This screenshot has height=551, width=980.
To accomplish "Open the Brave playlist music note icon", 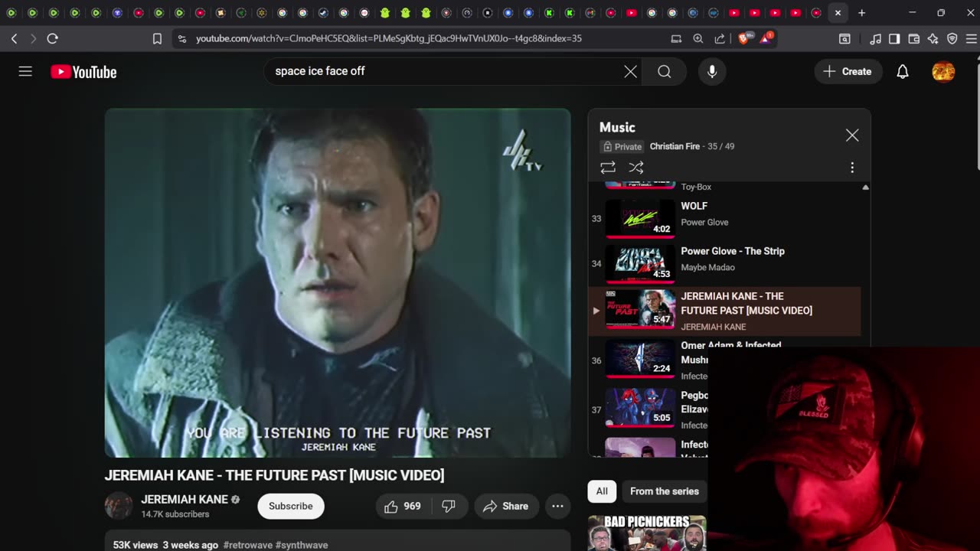I will click(875, 38).
